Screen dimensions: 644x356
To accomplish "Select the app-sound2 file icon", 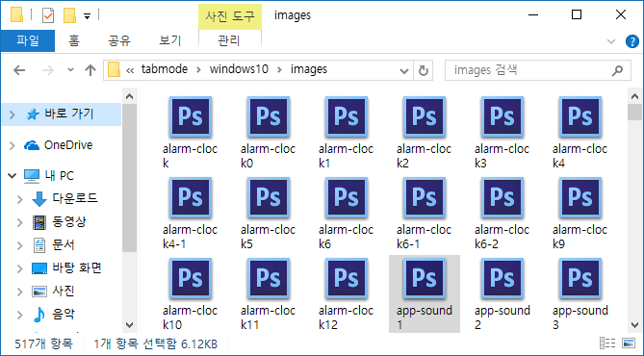I will point(502,278).
